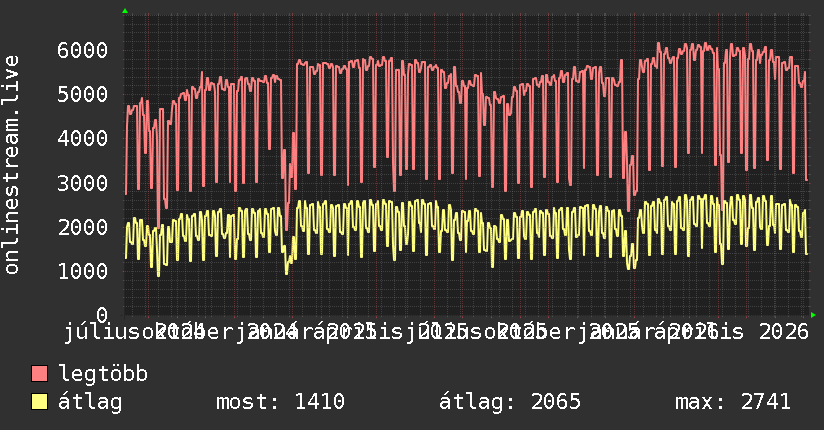
Task: Select the legtöbb legend label
Action: (x=103, y=374)
